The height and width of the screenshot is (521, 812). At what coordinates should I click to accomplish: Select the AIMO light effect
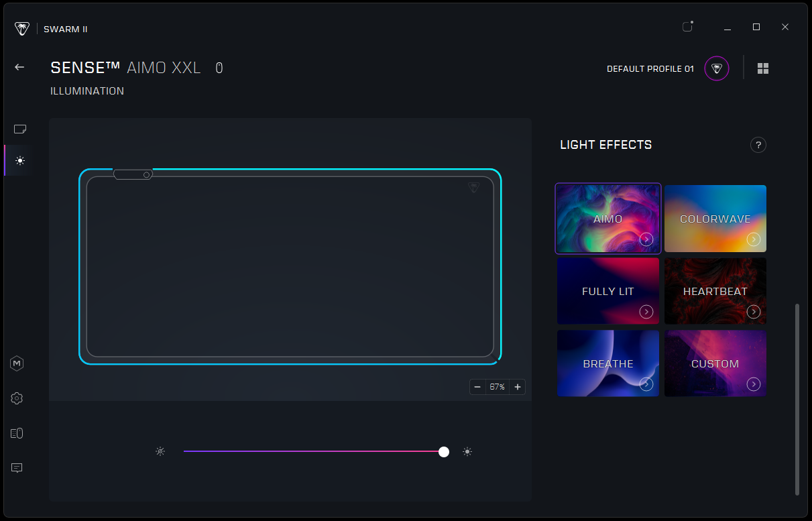pyautogui.click(x=607, y=219)
